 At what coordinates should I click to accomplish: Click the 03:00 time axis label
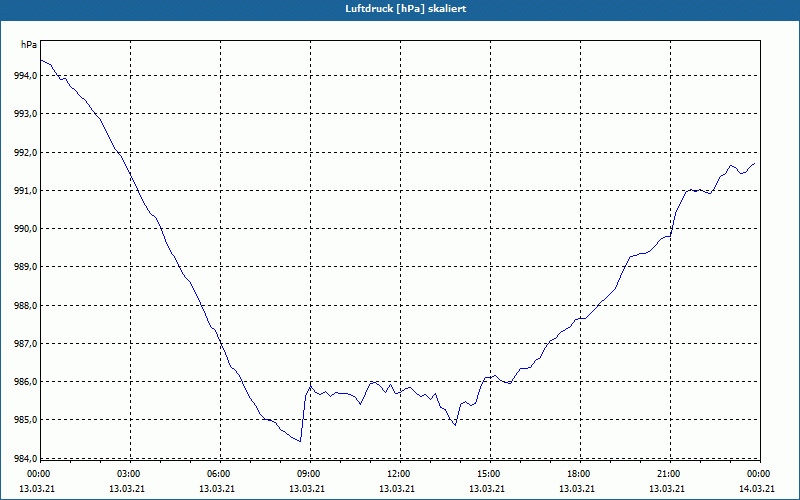(129, 474)
